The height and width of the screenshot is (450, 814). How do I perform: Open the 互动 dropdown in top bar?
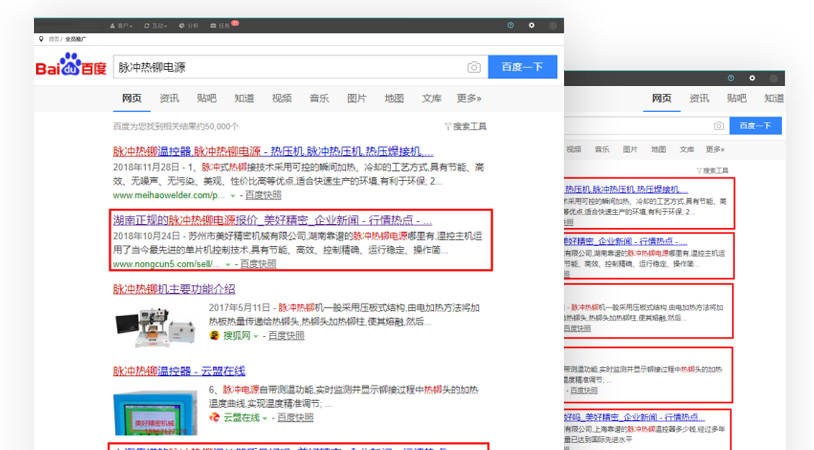(156, 25)
